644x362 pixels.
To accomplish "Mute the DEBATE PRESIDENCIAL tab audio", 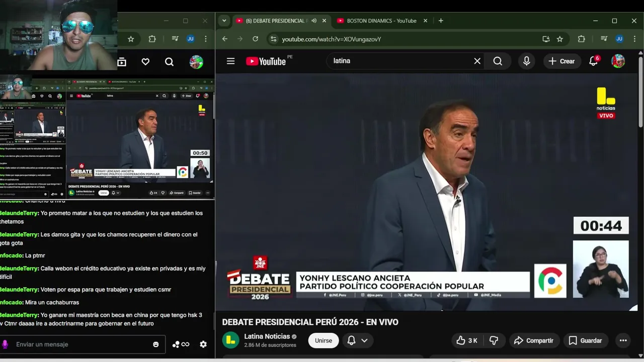I will tap(314, 21).
